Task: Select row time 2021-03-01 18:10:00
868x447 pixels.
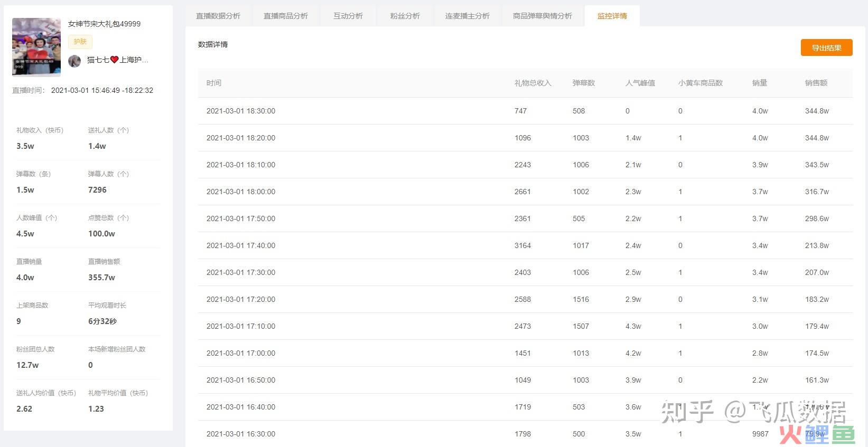Action: coord(241,165)
